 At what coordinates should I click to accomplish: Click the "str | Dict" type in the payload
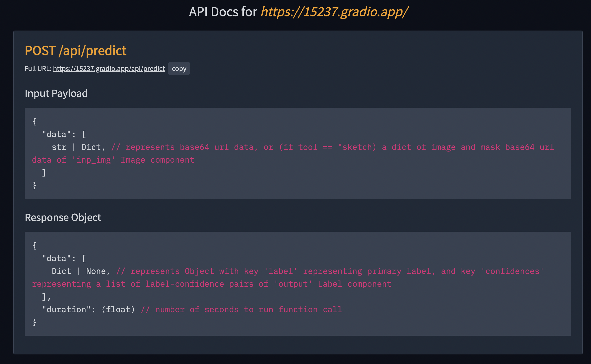point(76,147)
